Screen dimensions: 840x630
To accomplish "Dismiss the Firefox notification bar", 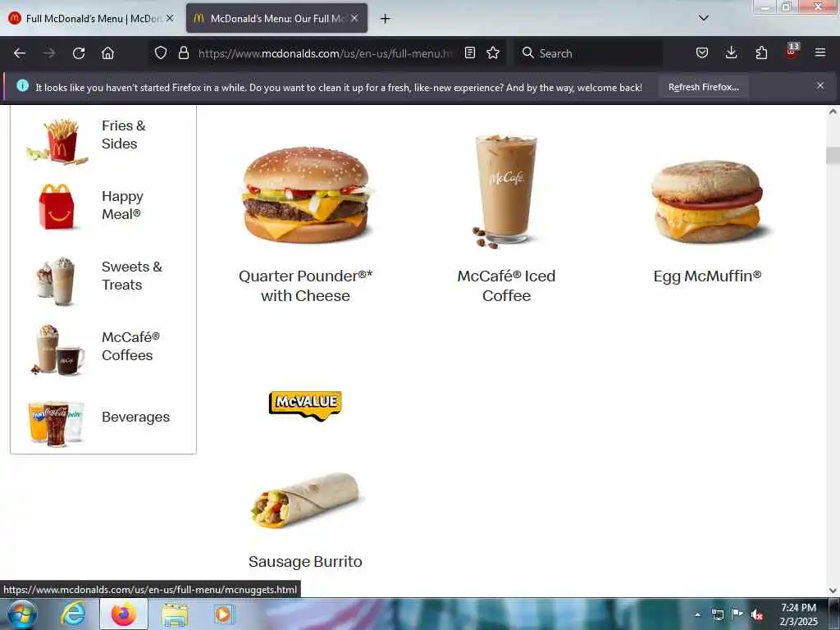I will pyautogui.click(x=820, y=85).
